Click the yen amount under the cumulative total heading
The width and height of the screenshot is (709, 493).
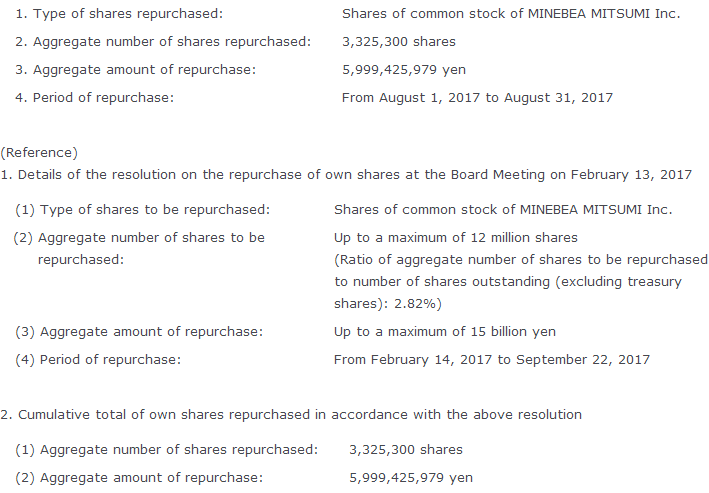411,478
